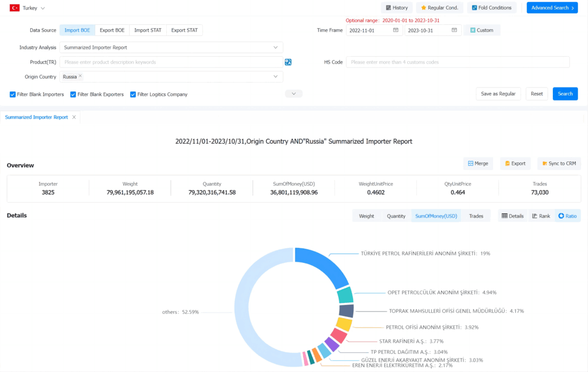Select Import STAT data source
Image resolution: width=588 pixels, height=372 pixels.
(148, 30)
